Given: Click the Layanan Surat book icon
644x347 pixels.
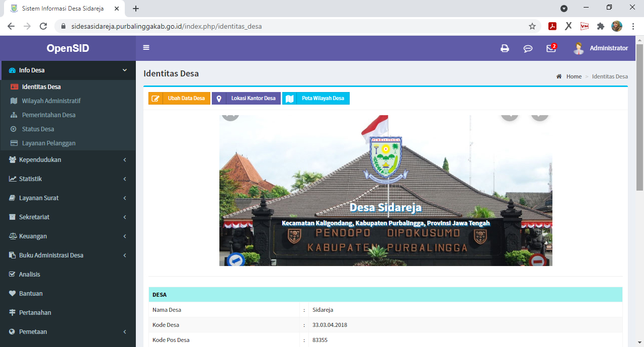Looking at the screenshot, I should (x=13, y=198).
